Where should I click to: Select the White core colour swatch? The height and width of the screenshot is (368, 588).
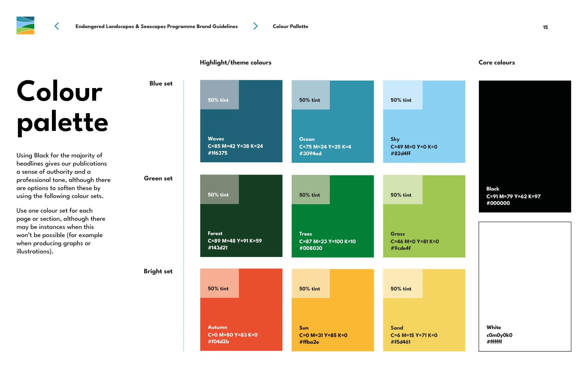[x=525, y=287]
